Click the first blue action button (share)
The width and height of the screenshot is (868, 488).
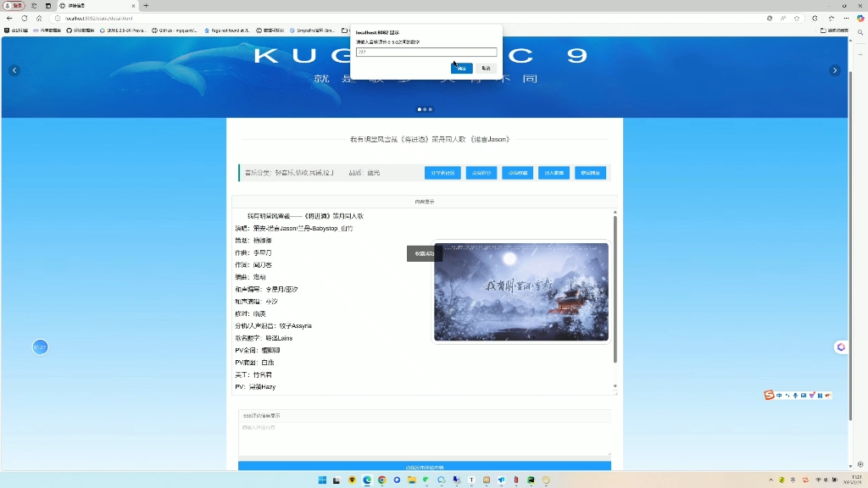[442, 173]
